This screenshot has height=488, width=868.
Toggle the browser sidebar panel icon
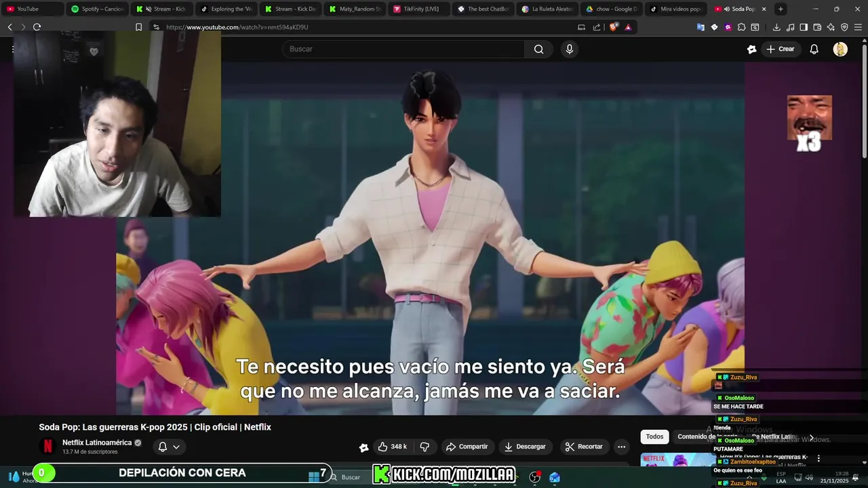804,27
